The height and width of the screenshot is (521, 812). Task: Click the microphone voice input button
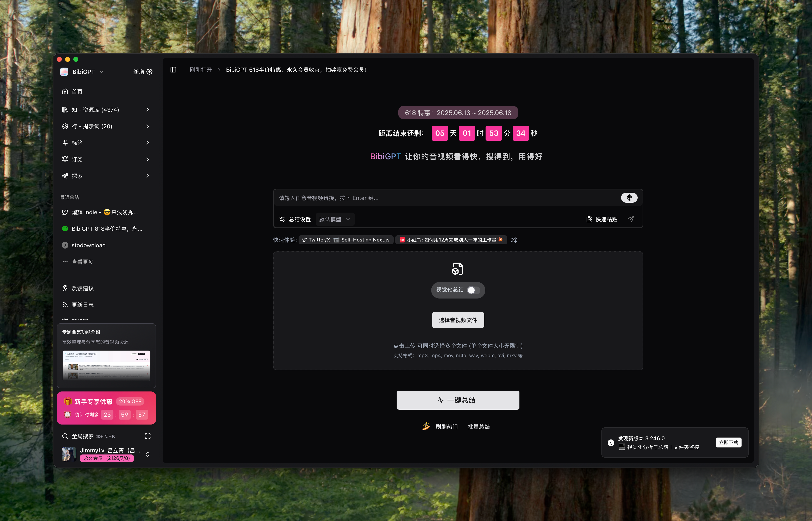coord(629,197)
